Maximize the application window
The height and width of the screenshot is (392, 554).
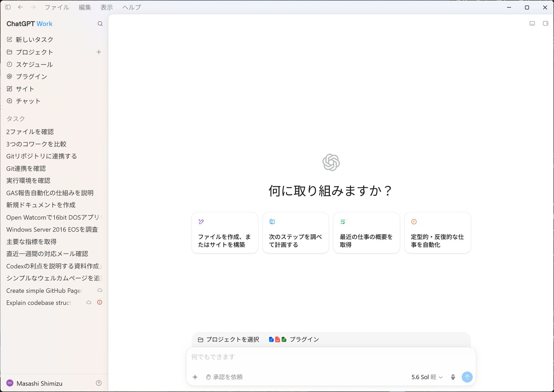527,7
